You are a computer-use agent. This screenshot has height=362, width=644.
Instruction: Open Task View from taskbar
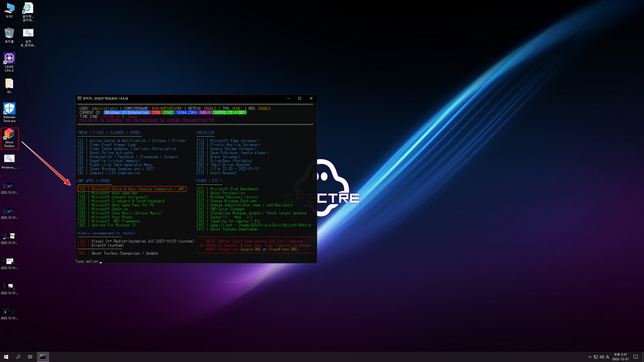tap(30, 357)
